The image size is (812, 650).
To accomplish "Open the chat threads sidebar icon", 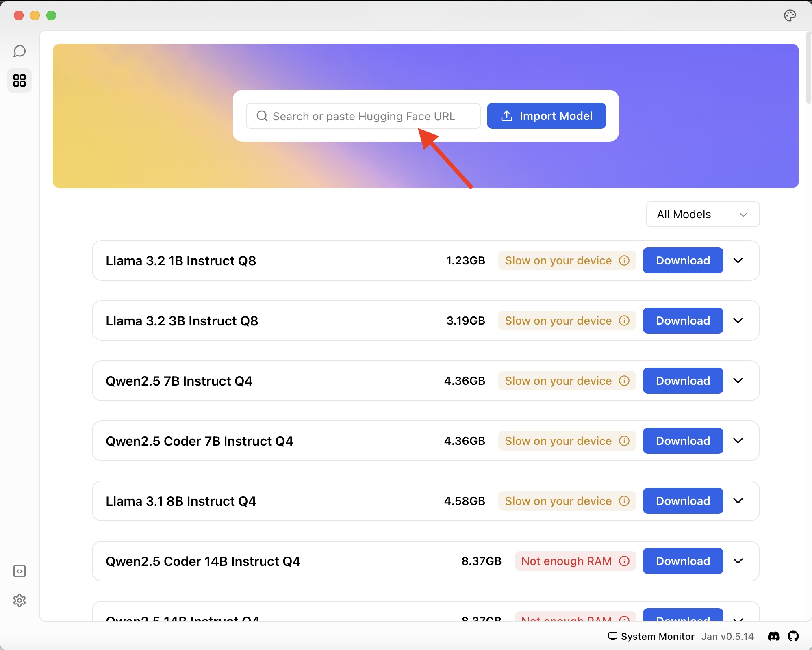I will pyautogui.click(x=19, y=51).
